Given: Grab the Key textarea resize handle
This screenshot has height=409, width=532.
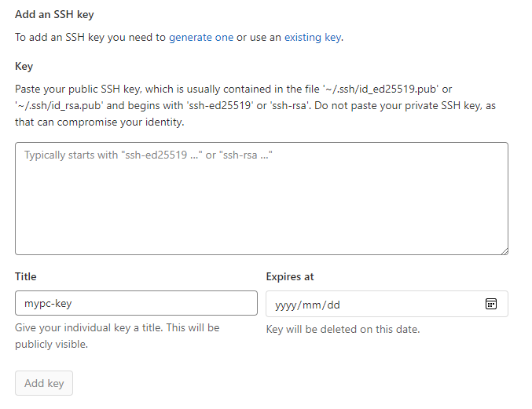Looking at the screenshot, I should tap(504, 251).
